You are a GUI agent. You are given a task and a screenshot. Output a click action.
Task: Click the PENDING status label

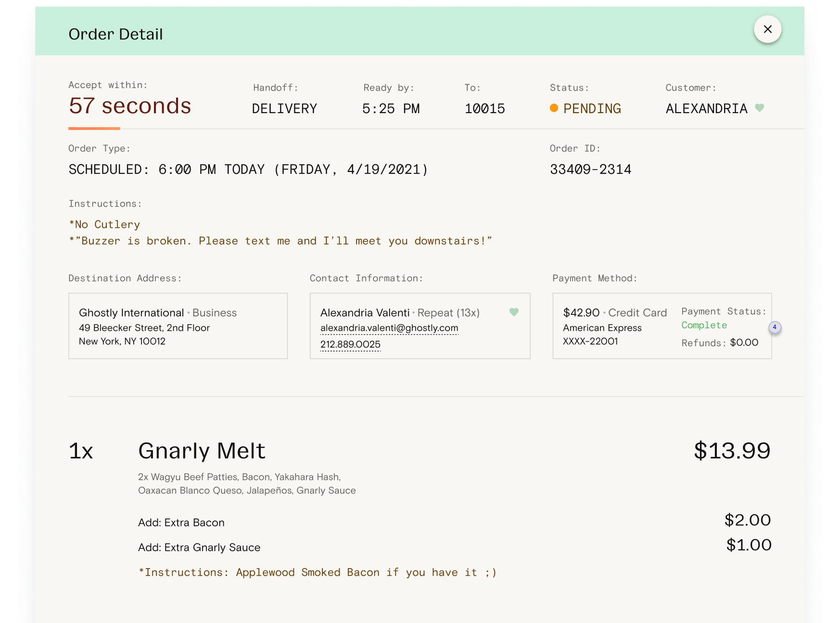(592, 109)
